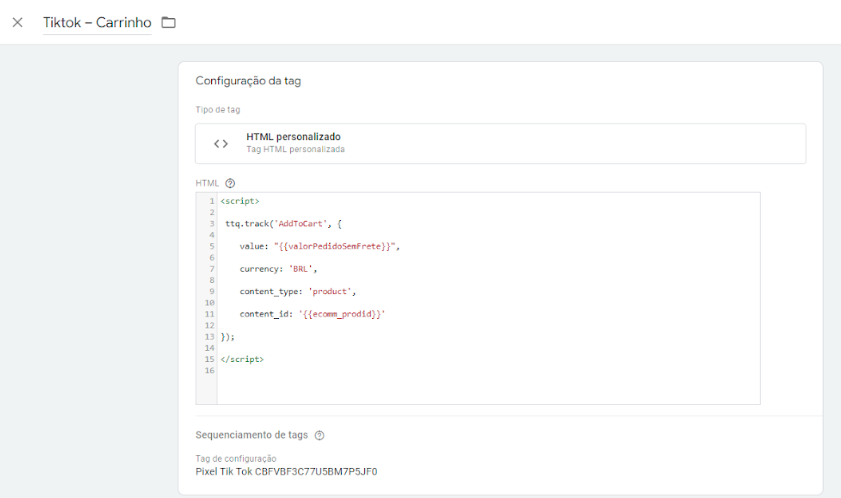Click the closing </script> tag line
The image size is (841, 498).
242,360
